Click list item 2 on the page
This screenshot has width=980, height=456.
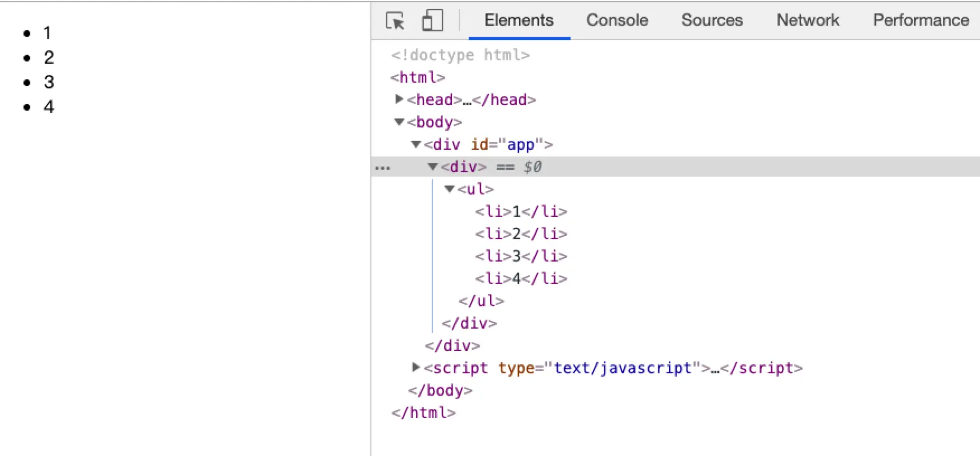pos(49,58)
